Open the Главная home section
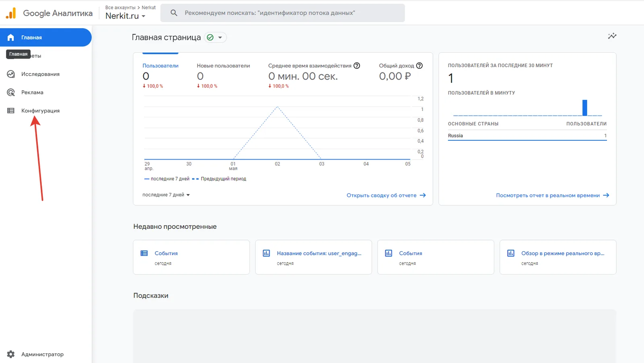The width and height of the screenshot is (644, 363). coord(46,37)
